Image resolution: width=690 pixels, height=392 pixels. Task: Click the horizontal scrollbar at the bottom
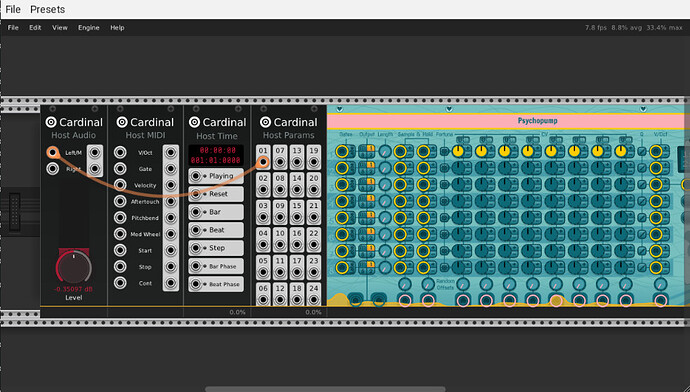(x=325, y=389)
